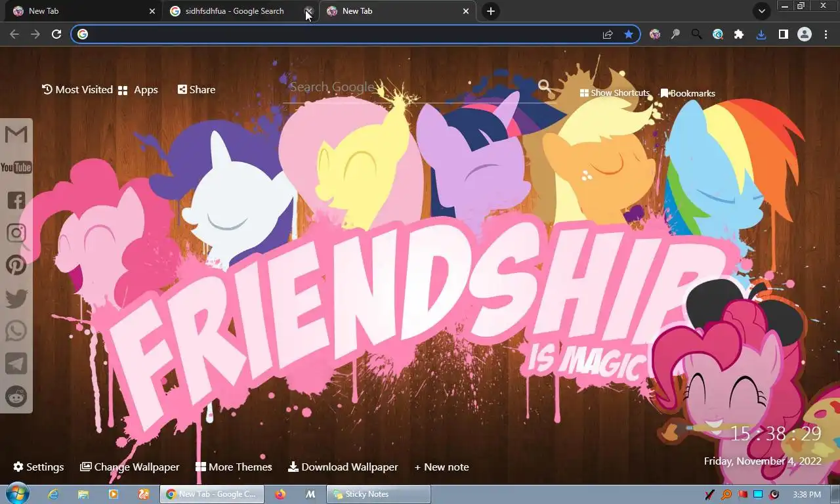Open Reddit from the left sidebar
Screen dimensions: 840x504
[16, 396]
